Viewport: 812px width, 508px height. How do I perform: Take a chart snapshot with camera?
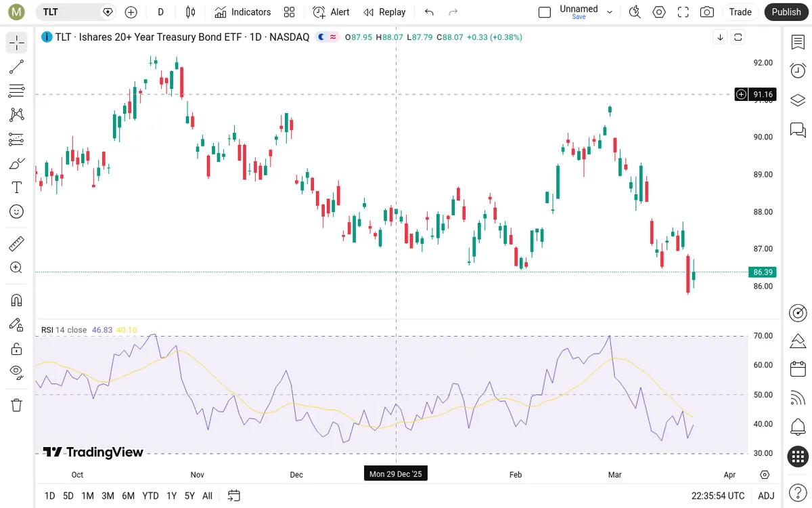click(707, 12)
